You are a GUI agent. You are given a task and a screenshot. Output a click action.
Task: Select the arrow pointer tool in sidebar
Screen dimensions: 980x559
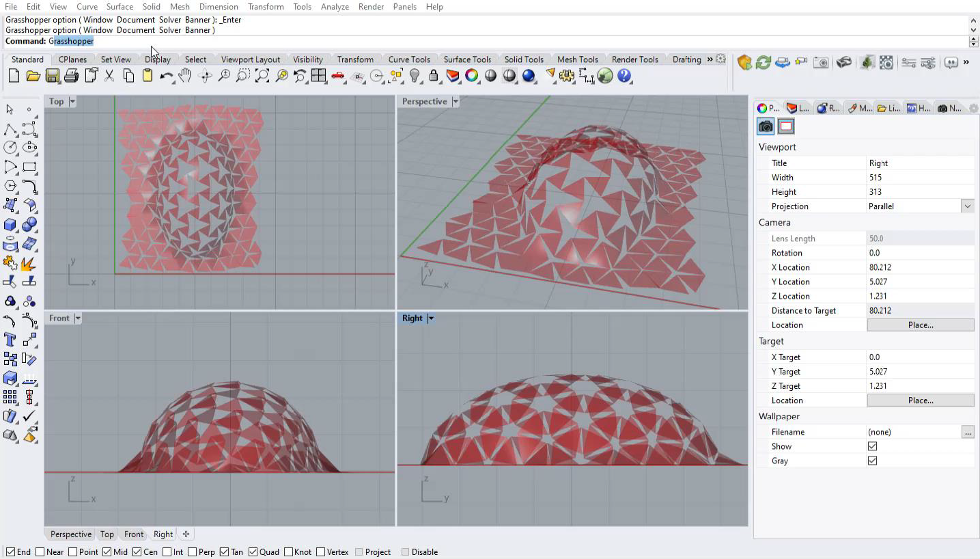[x=10, y=109]
